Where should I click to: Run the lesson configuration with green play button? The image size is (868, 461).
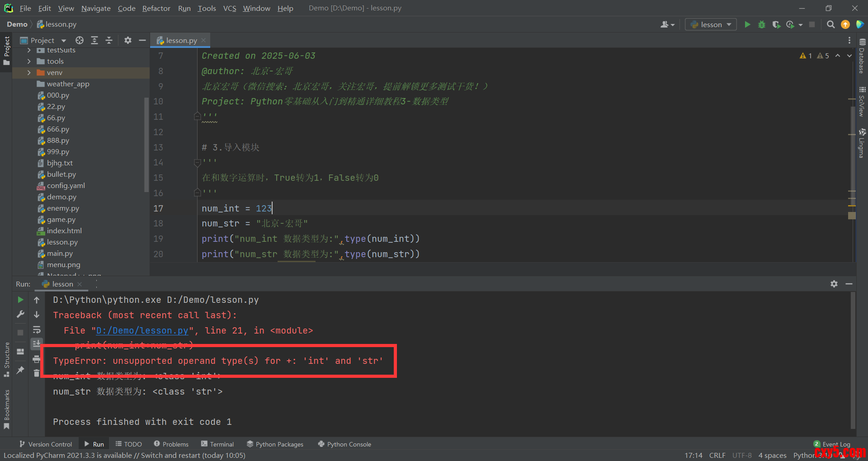pos(747,24)
